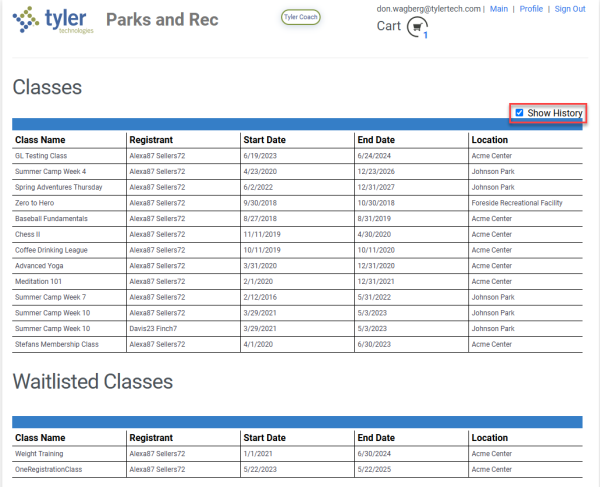Click the Tyler Coach button
Image resolution: width=600 pixels, height=487 pixels.
coord(301,17)
